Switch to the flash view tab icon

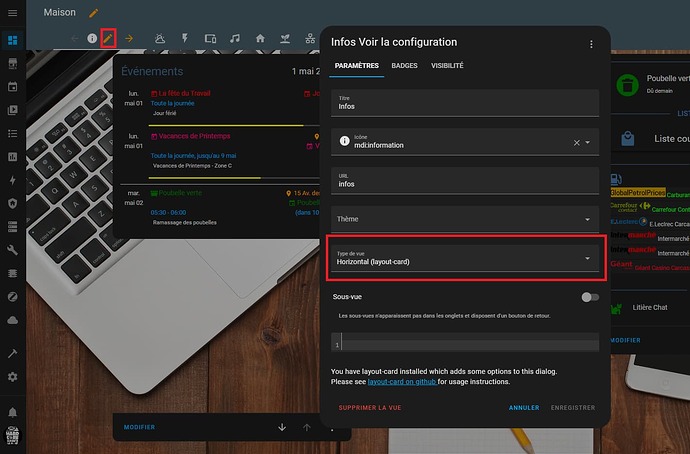coord(185,38)
